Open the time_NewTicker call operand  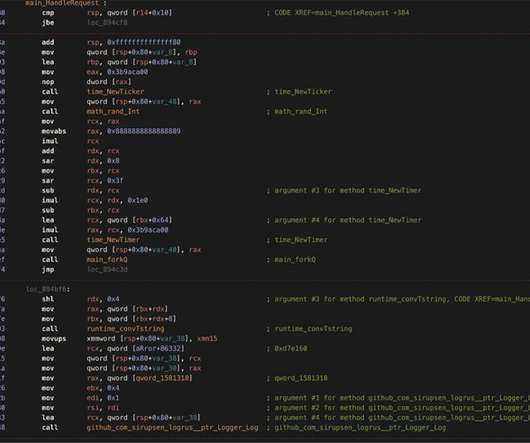115,92
